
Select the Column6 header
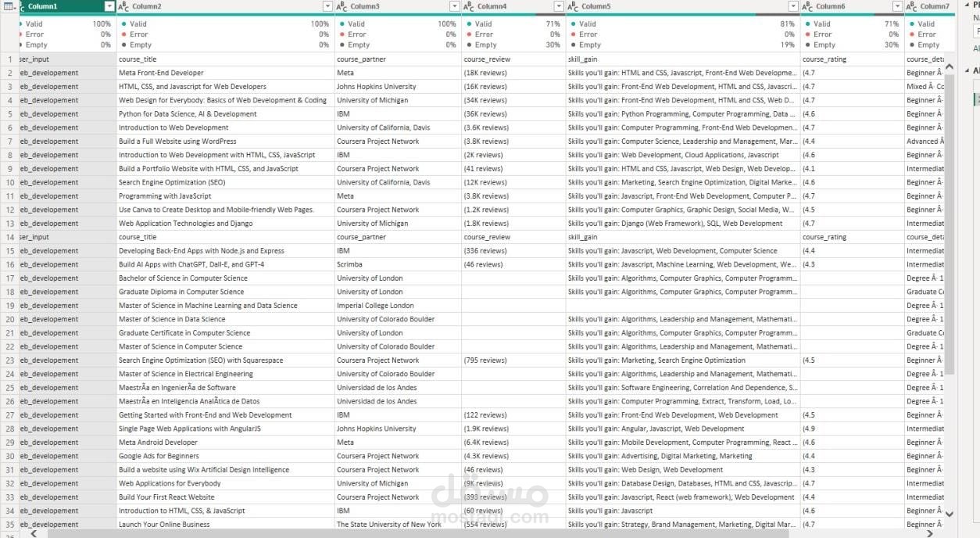click(x=852, y=6)
